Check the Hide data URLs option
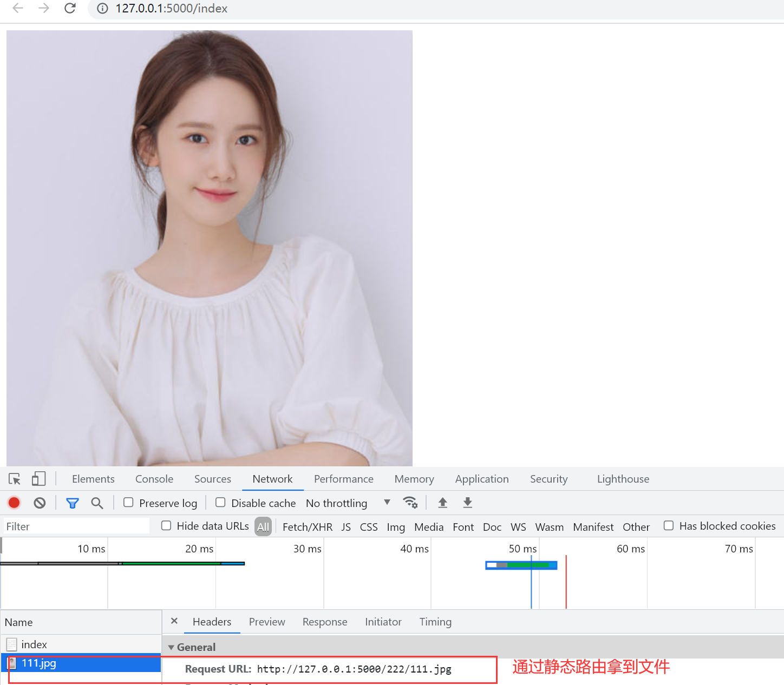The image size is (784, 685). (x=166, y=526)
